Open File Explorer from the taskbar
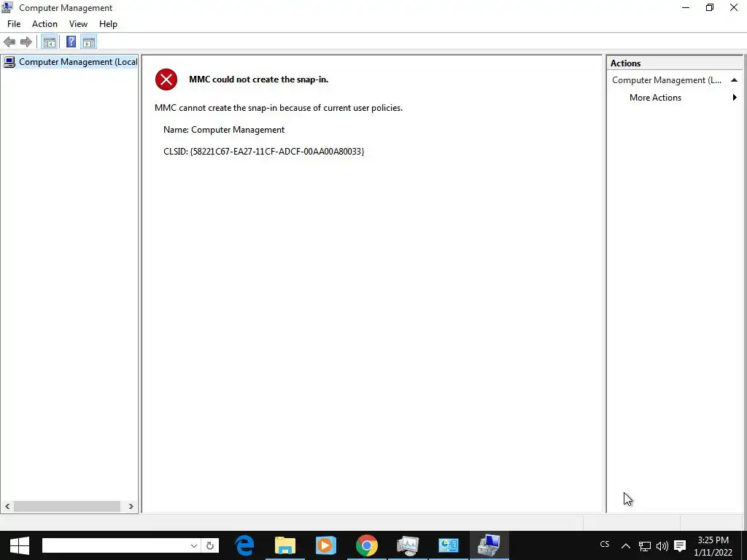The height and width of the screenshot is (560, 747). (285, 545)
